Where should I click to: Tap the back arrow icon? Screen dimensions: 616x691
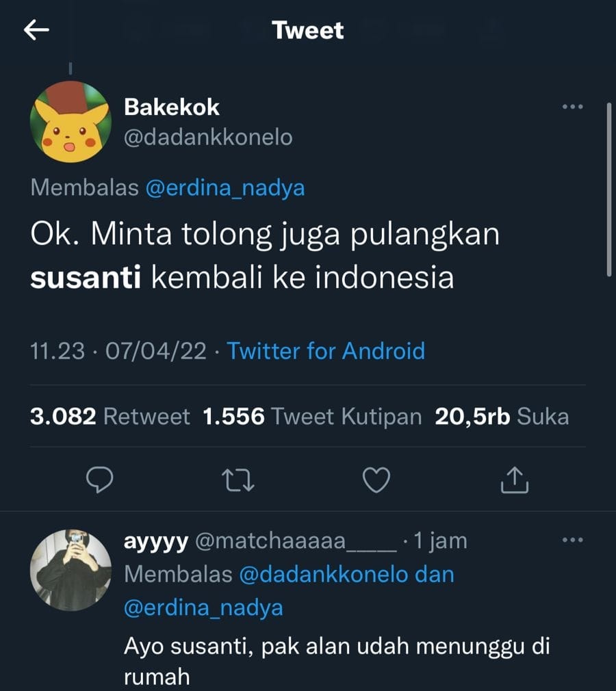pyautogui.click(x=36, y=30)
